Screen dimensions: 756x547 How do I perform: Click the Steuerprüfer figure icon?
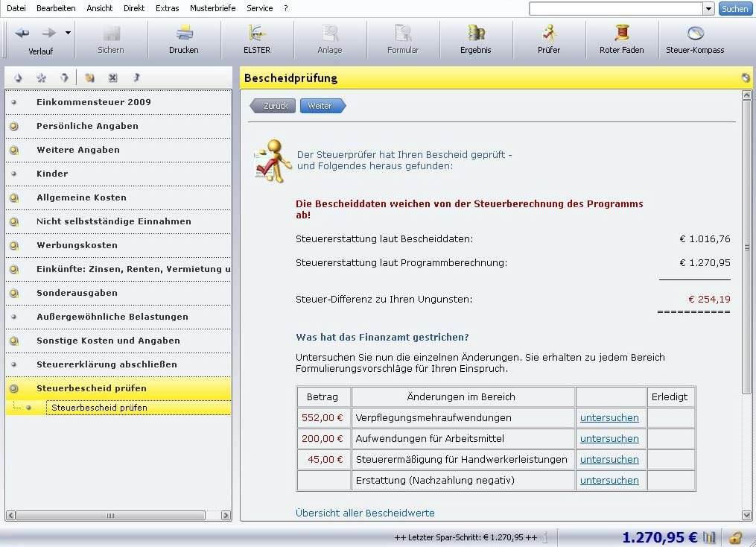[x=273, y=161]
